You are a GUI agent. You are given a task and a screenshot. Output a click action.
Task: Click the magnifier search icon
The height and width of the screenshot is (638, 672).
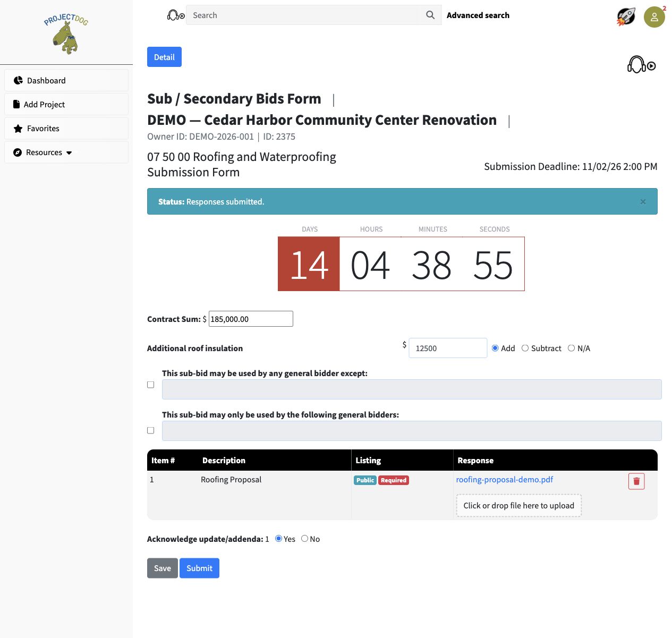point(430,15)
